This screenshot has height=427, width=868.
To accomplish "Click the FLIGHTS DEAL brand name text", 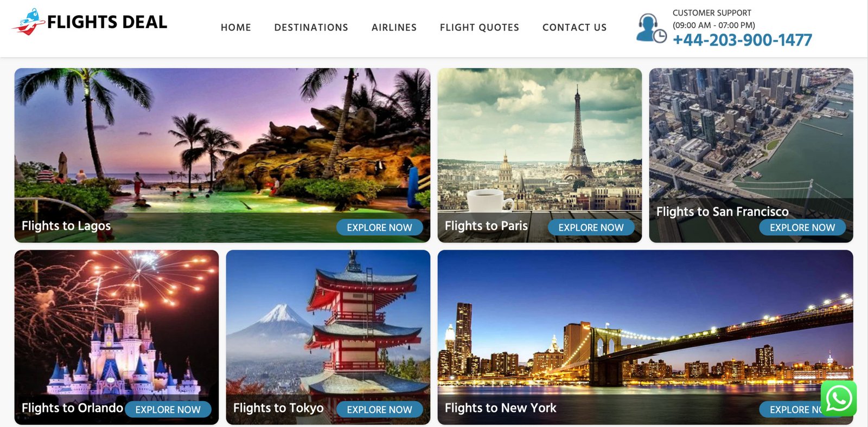I will pyautogui.click(x=107, y=22).
